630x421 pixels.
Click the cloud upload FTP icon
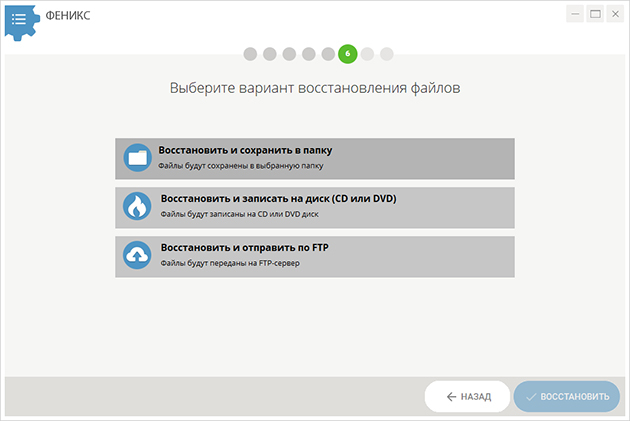pyautogui.click(x=137, y=255)
